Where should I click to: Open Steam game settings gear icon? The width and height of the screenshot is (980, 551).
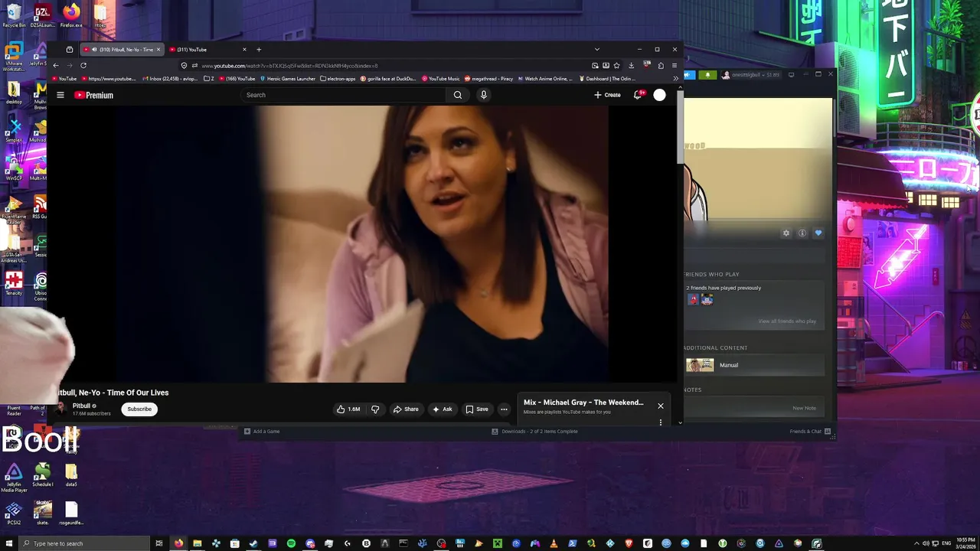pos(786,233)
